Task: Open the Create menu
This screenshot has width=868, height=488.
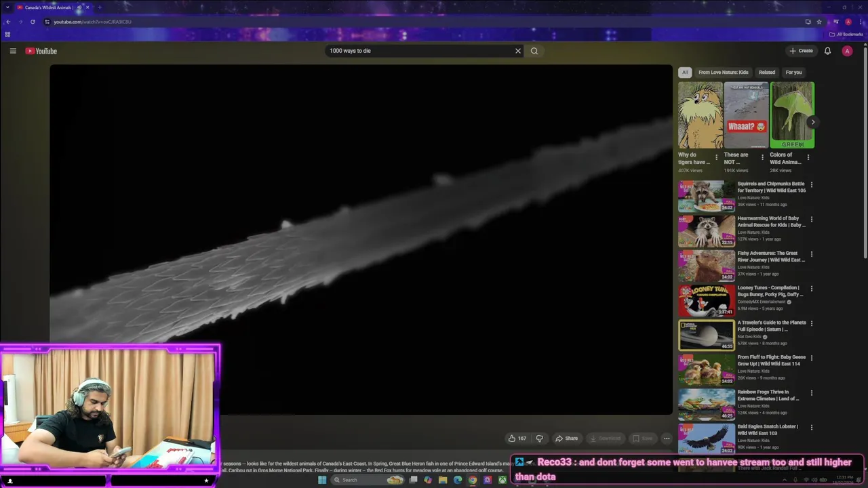Action: coord(801,51)
